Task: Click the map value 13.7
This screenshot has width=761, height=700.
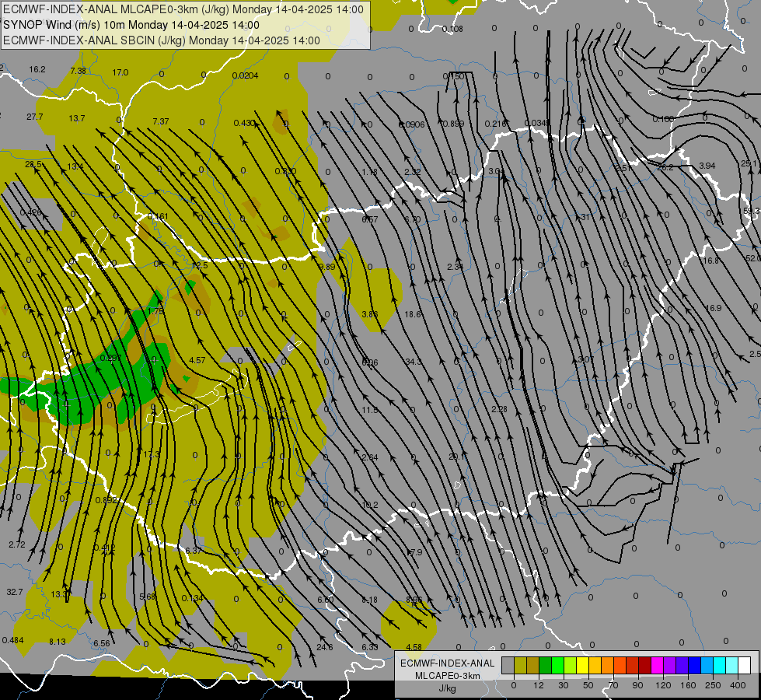Action: tap(77, 118)
